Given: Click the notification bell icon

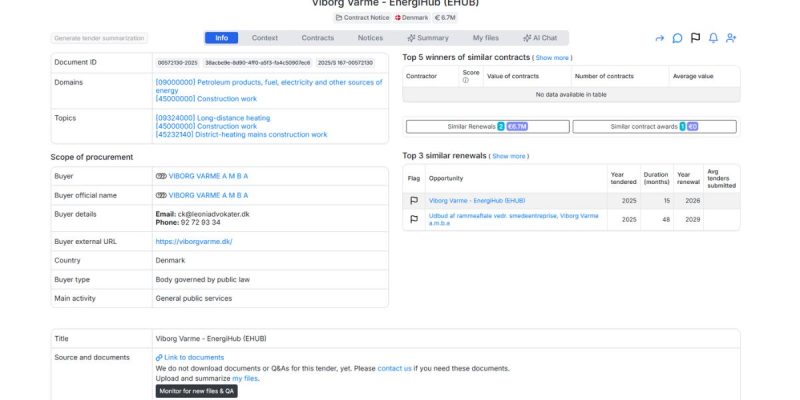Looking at the screenshot, I should (713, 38).
